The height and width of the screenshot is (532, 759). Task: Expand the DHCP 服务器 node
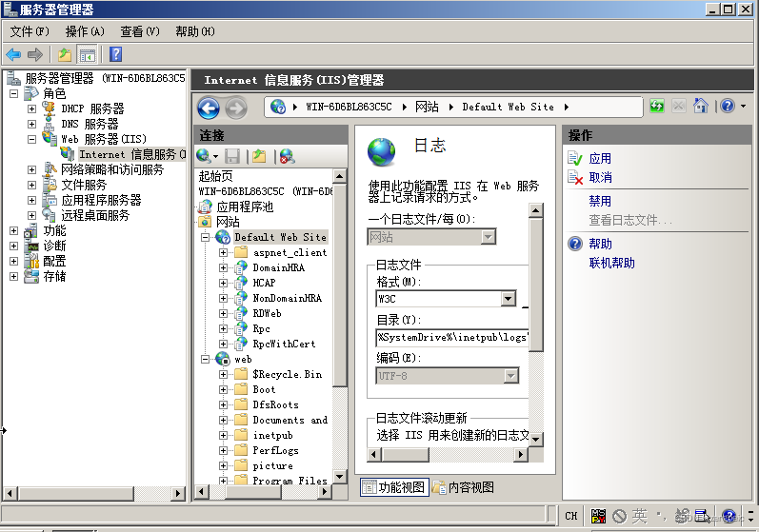[31, 108]
